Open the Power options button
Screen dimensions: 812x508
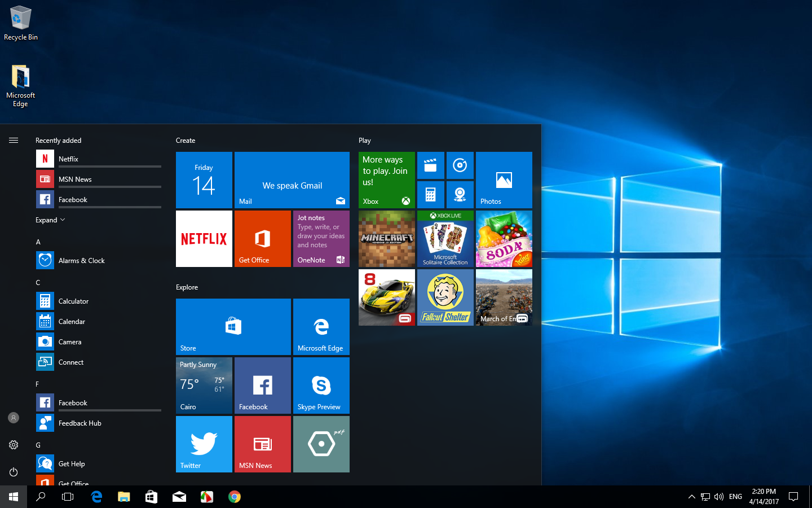[14, 472]
